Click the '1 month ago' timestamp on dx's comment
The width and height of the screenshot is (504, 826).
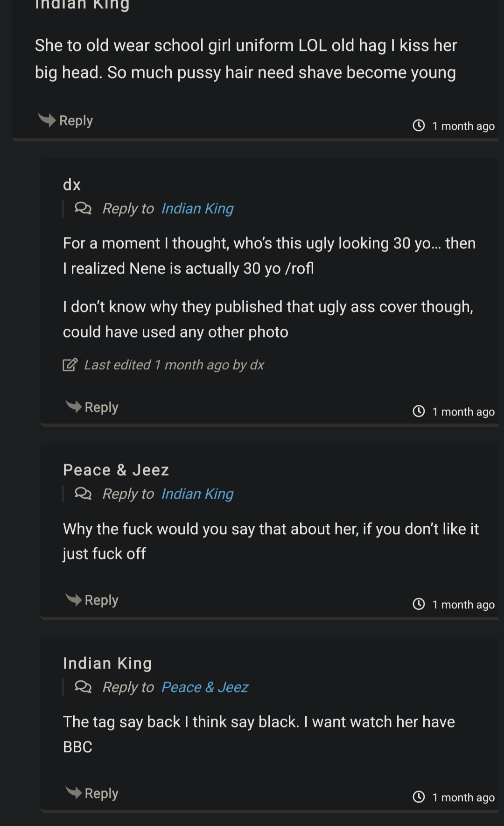point(463,412)
